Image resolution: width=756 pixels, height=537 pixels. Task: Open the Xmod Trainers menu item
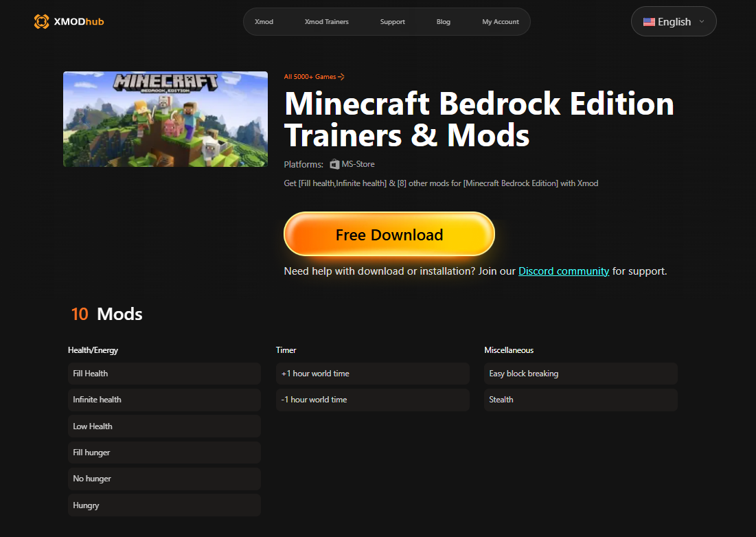[x=326, y=22]
